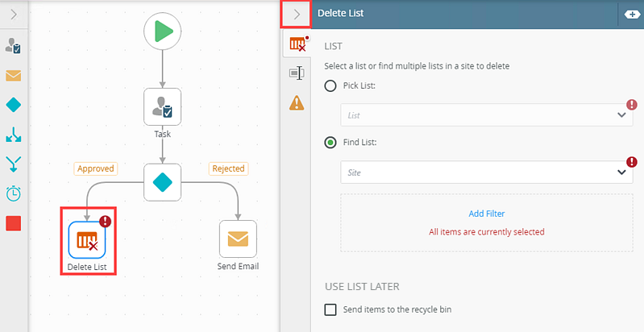Select the decision diamond on canvas
This screenshot has height=332, width=644.
click(162, 182)
